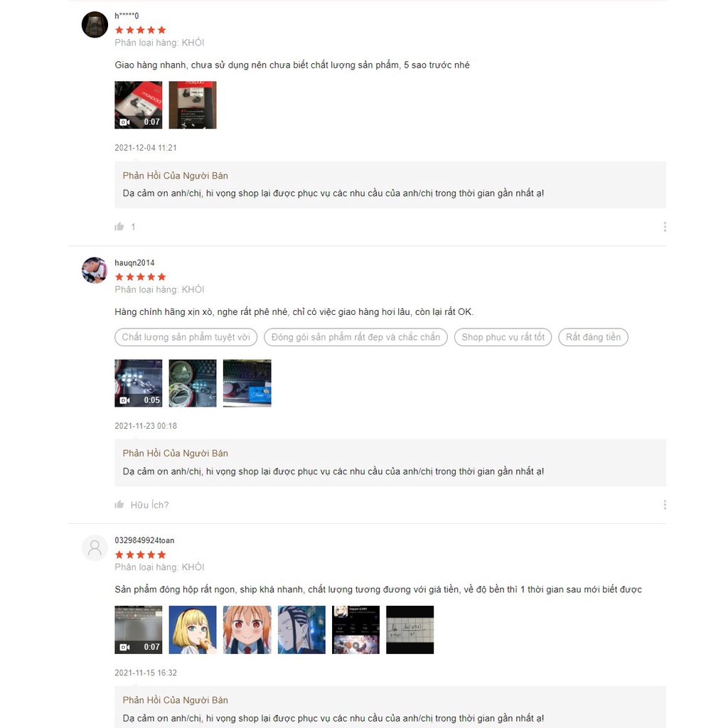Click h*****0's profile avatar
The image size is (728, 728).
tap(95, 25)
